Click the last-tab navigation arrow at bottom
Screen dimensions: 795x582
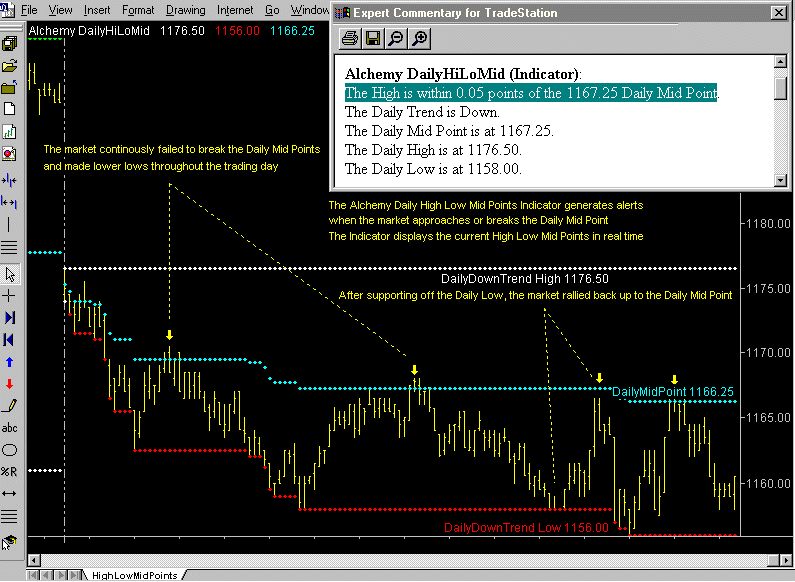pyautogui.click(x=74, y=575)
